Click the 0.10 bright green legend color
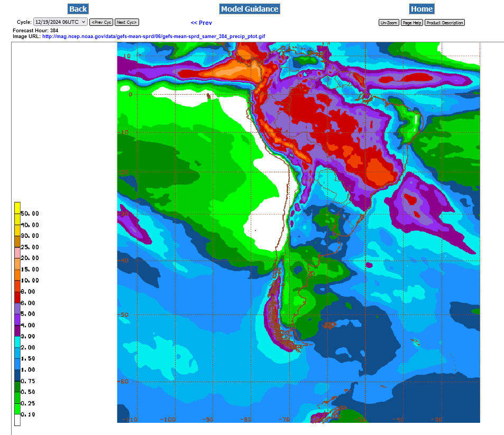Image resolution: width=504 pixels, height=435 pixels. (x=17, y=409)
